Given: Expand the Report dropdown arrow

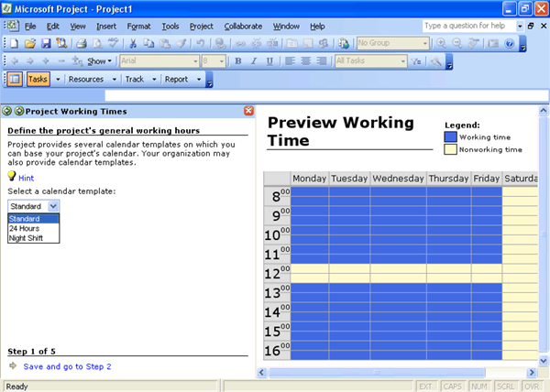Looking at the screenshot, I should 200,80.
